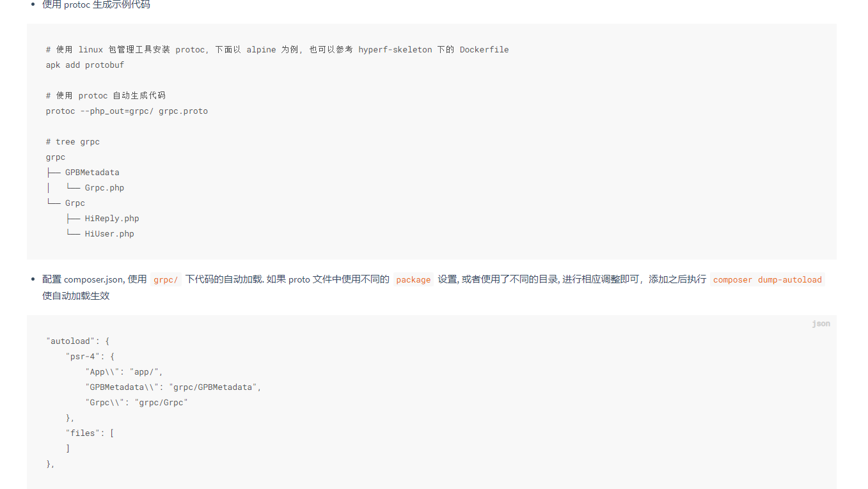This screenshot has height=489, width=868.
Task: Click the '"files": [' line
Action: click(90, 433)
